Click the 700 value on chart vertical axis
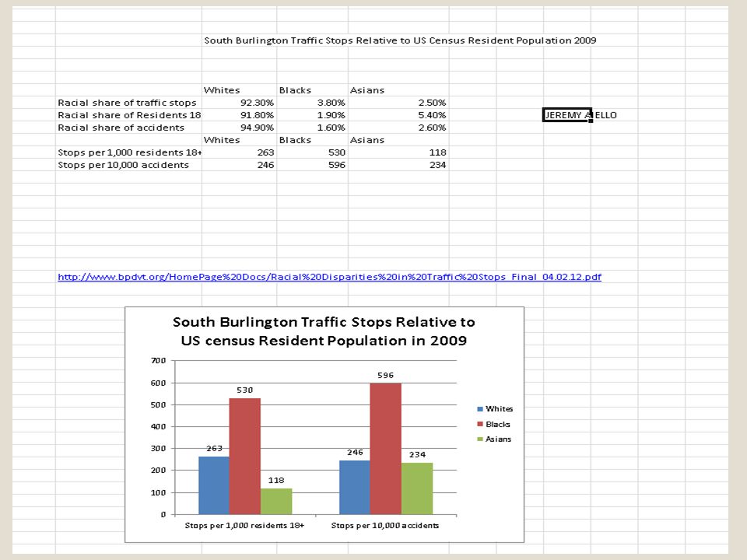 (158, 360)
